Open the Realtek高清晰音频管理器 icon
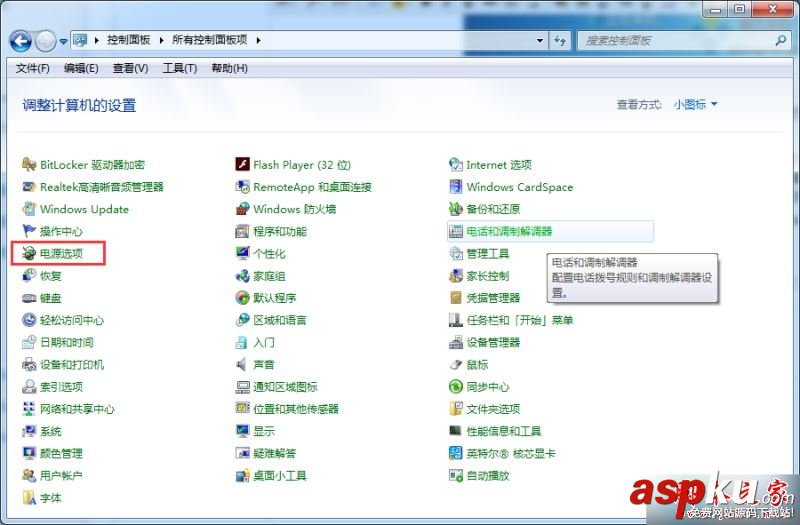 (29, 187)
